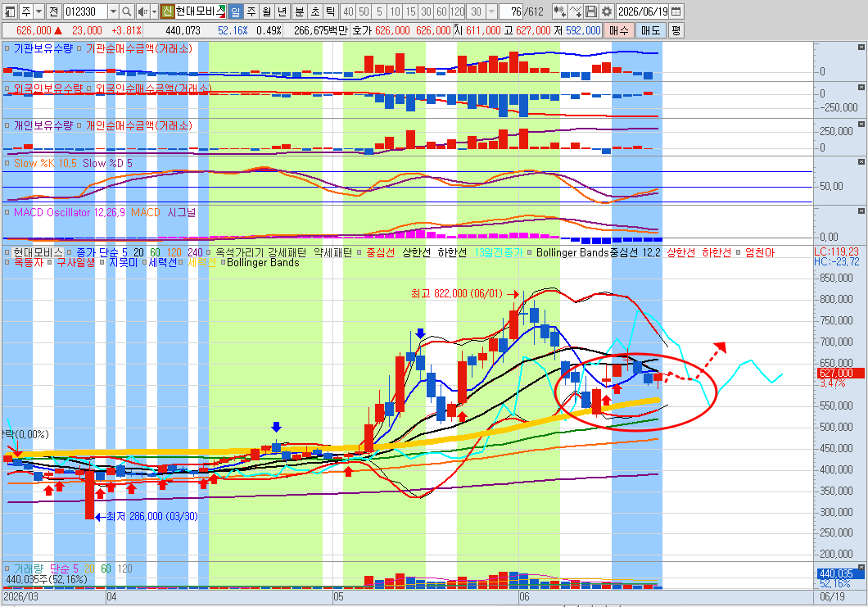Close the MACD Oscillator panel

click(861, 211)
